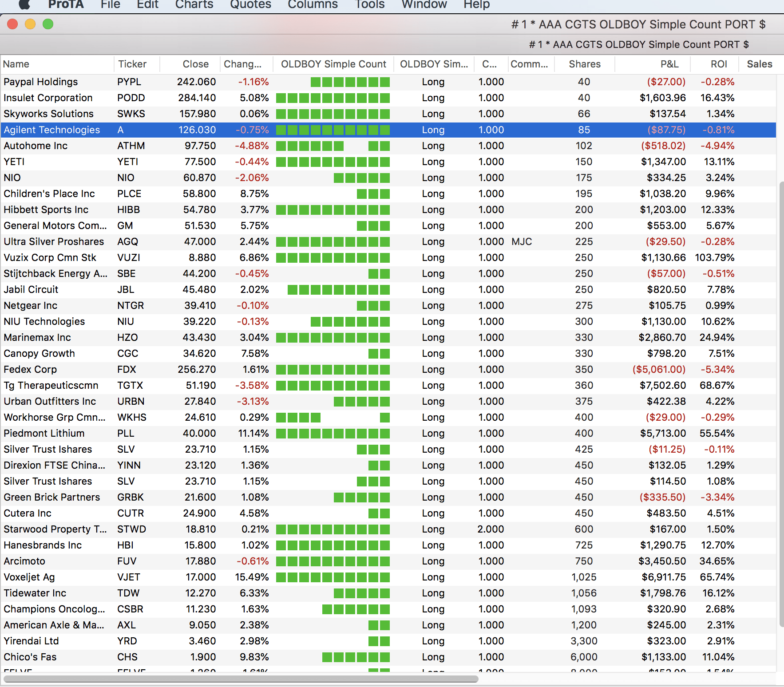This screenshot has width=784, height=687.
Task: Open the Help menu
Action: pos(476,4)
